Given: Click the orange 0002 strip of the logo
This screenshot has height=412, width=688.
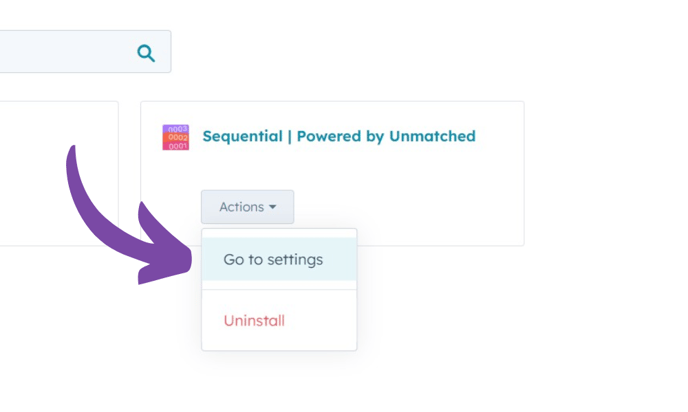Looking at the screenshot, I should [x=176, y=137].
